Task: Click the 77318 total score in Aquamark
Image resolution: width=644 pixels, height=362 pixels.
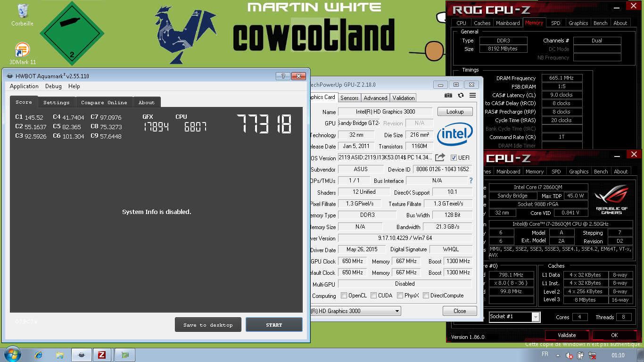Action: click(264, 124)
